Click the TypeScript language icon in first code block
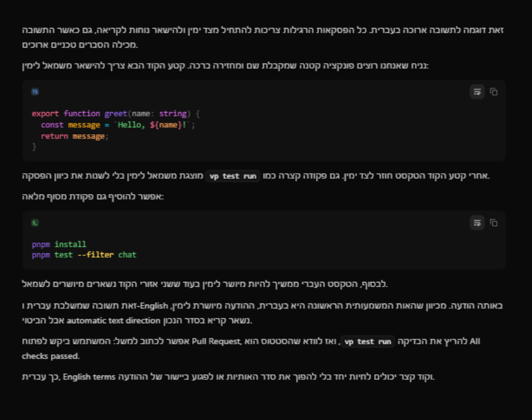 pos(35,92)
